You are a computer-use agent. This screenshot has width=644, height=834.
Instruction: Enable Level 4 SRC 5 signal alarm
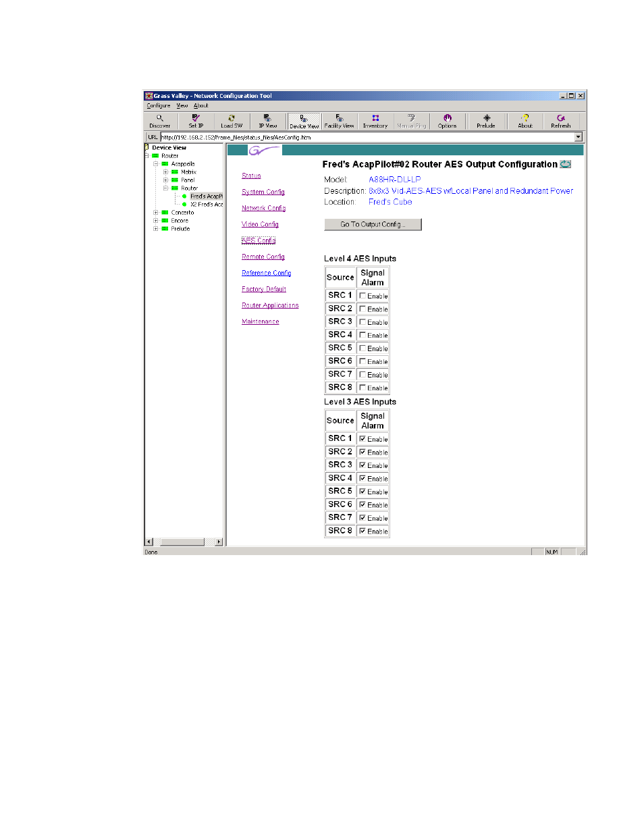(x=363, y=348)
